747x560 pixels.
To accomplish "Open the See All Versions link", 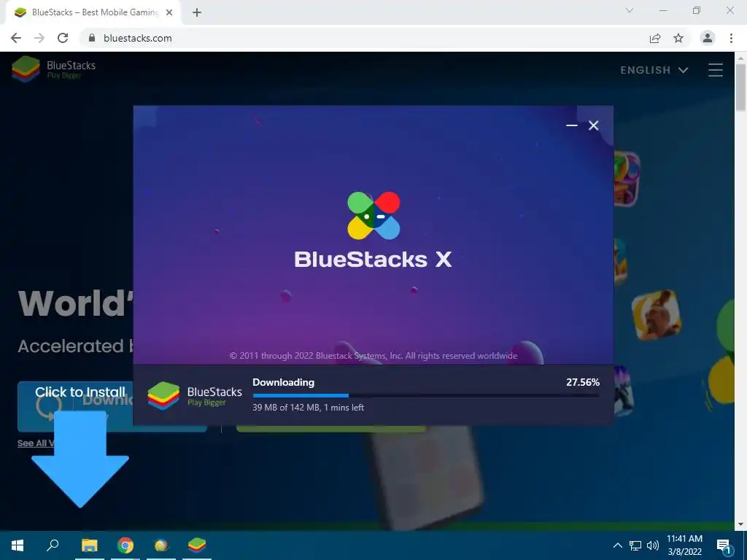I will coord(36,443).
